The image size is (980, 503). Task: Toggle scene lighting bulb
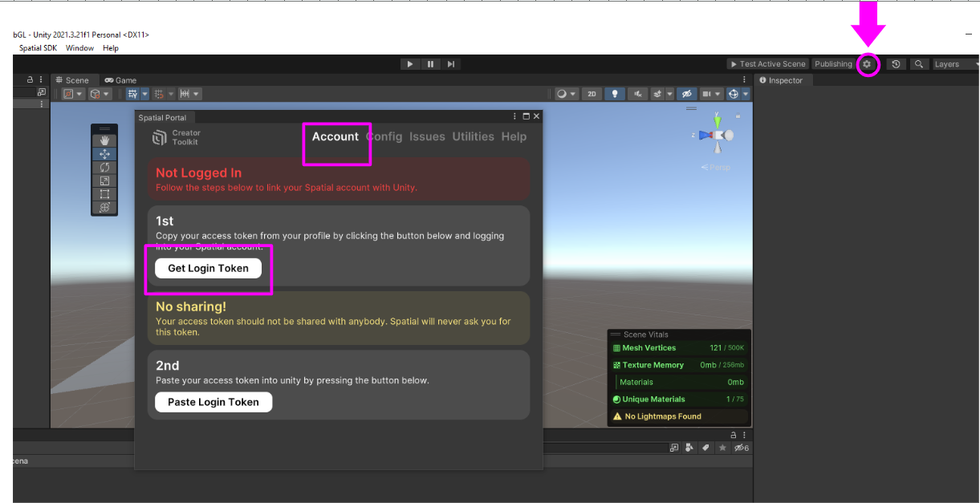point(615,94)
